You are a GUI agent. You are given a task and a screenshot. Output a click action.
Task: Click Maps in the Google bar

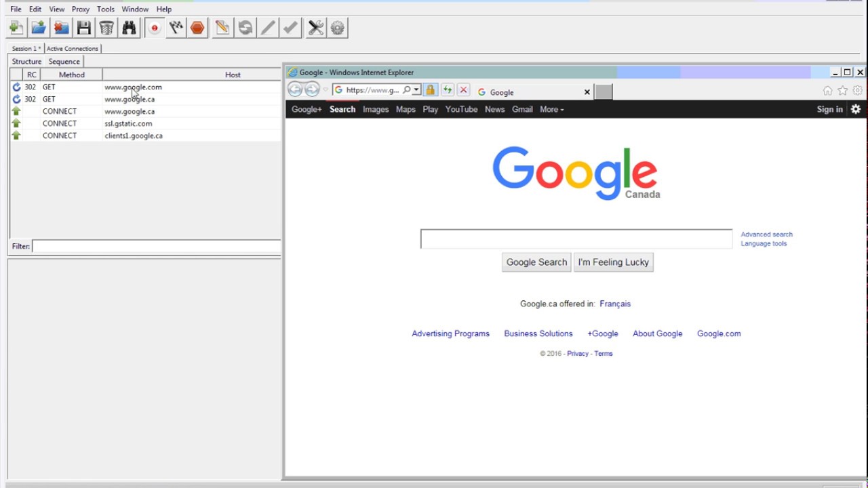(406, 109)
